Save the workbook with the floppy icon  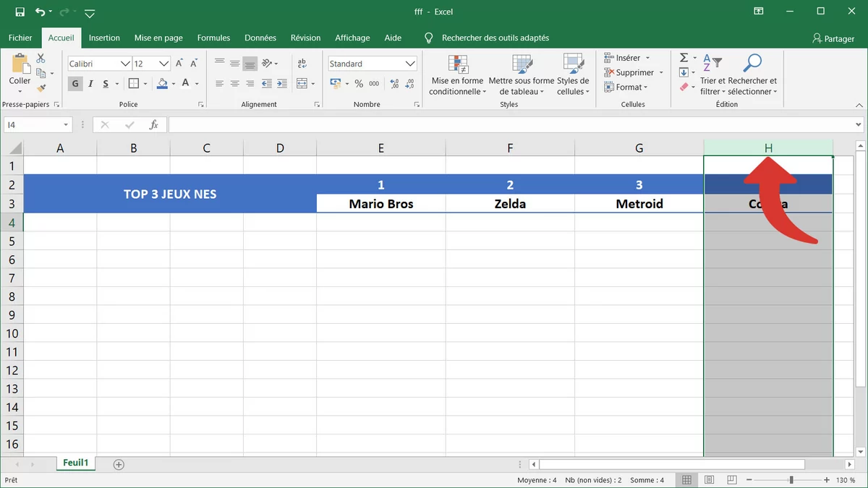pos(20,12)
